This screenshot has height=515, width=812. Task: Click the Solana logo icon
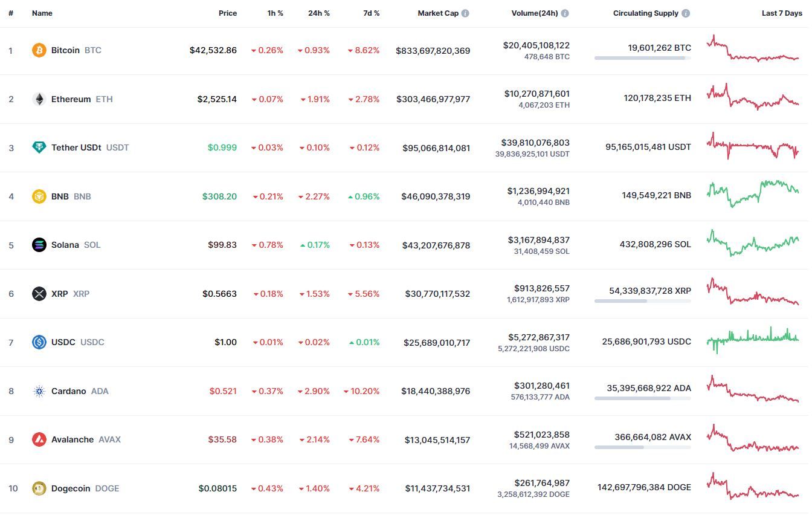(39, 245)
